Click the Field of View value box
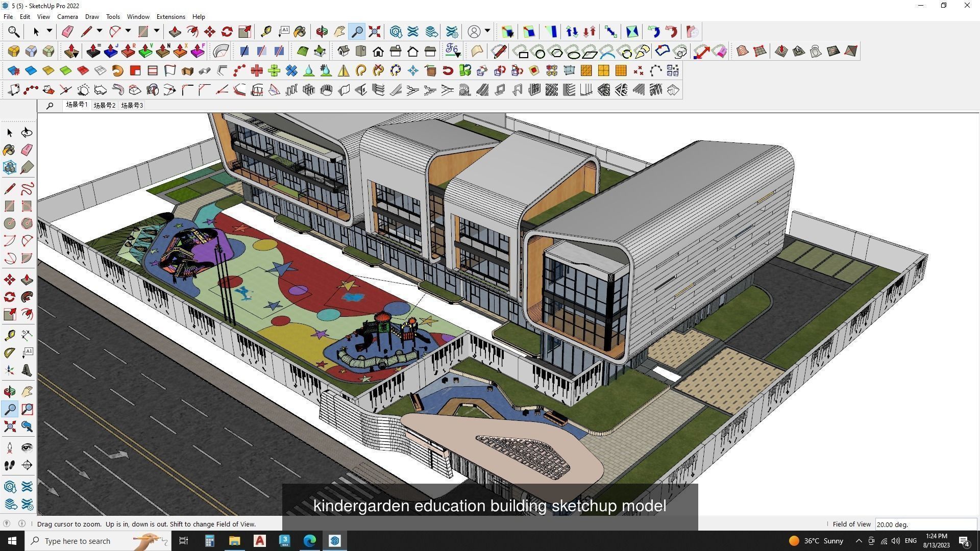The width and height of the screenshot is (980, 551). click(x=925, y=524)
